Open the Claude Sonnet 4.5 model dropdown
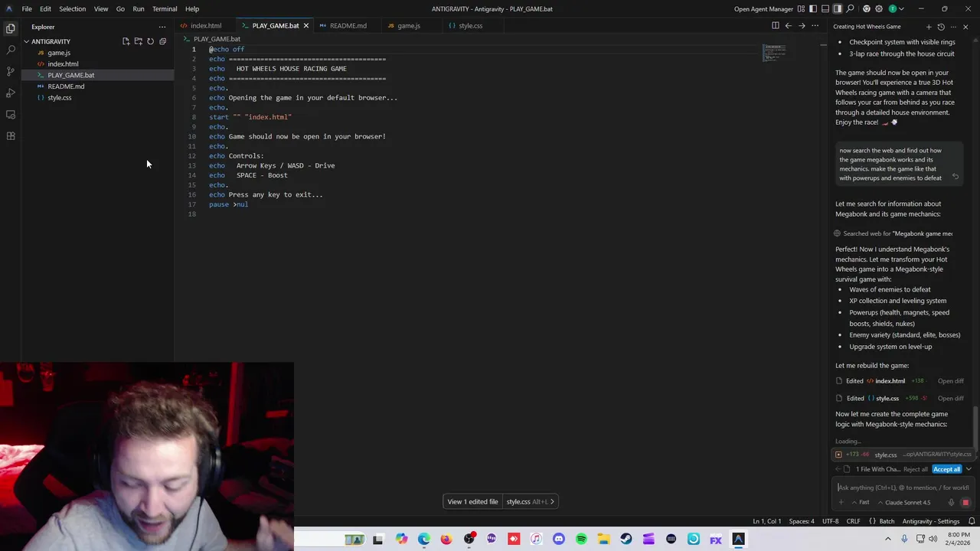This screenshot has width=980, height=551. pos(904,503)
